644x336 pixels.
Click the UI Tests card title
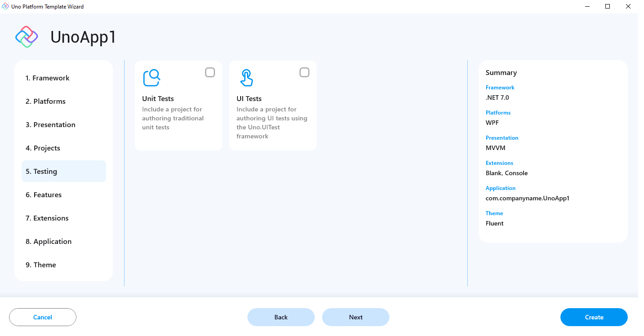[249, 98]
